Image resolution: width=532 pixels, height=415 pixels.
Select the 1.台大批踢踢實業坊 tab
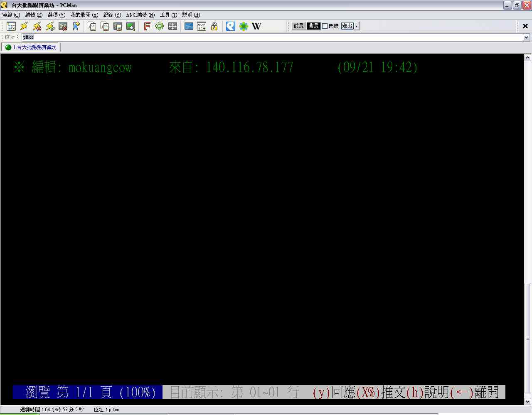coord(31,47)
